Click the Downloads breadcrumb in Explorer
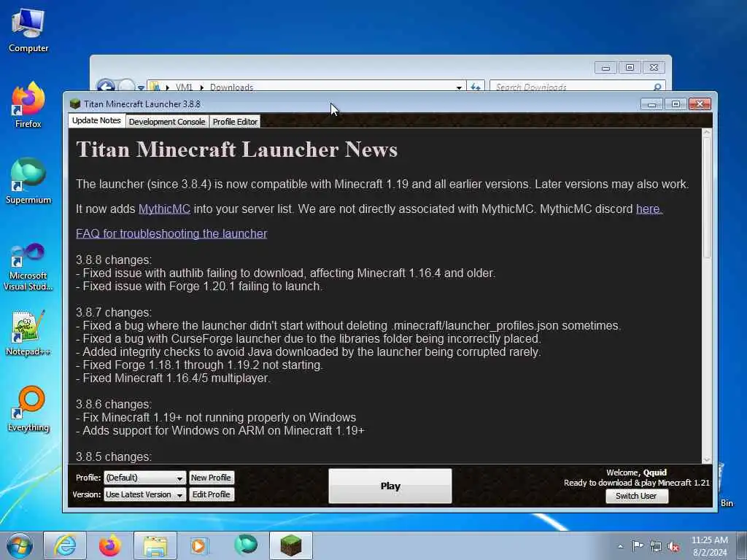 (x=231, y=87)
